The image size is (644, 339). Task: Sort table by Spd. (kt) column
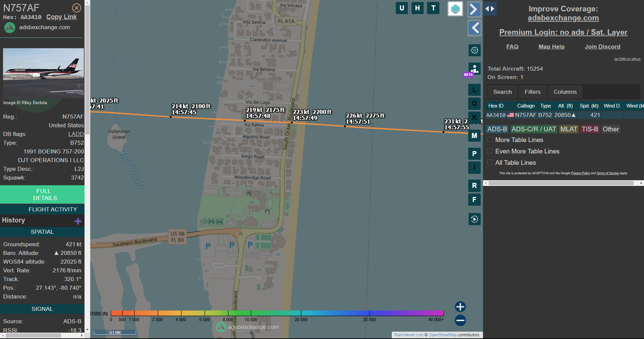(589, 106)
